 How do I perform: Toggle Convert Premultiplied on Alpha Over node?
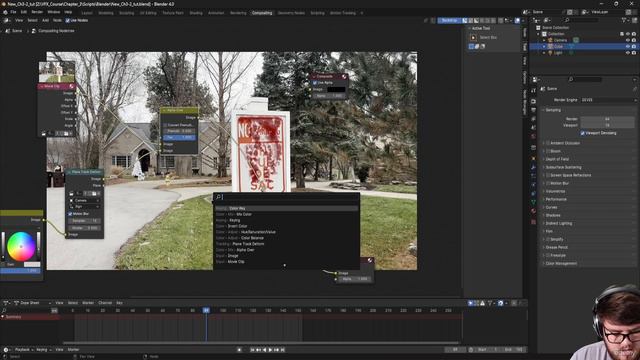click(x=165, y=125)
